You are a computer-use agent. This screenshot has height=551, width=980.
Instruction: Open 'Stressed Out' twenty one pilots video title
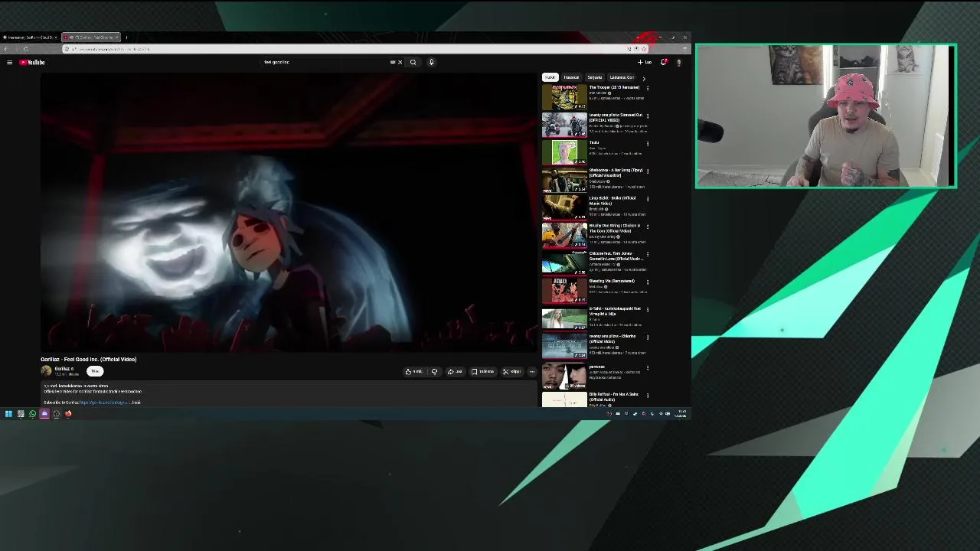point(616,117)
